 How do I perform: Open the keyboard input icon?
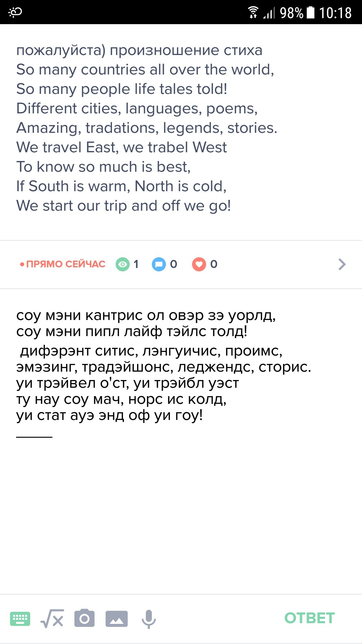tap(20, 619)
